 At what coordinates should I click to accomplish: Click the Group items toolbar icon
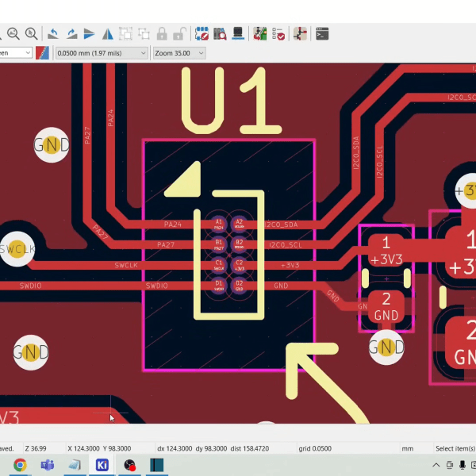click(125, 34)
